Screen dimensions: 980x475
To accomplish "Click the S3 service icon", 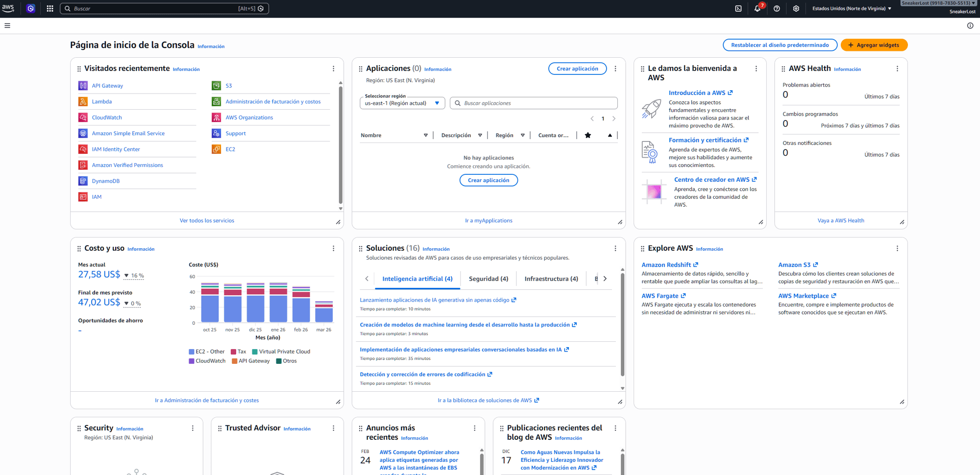I will (217, 85).
